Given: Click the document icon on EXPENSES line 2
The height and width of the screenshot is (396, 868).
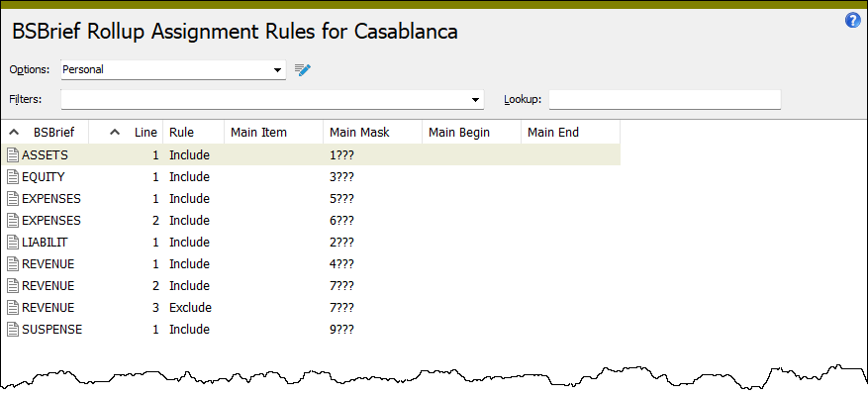Looking at the screenshot, I should [x=13, y=221].
